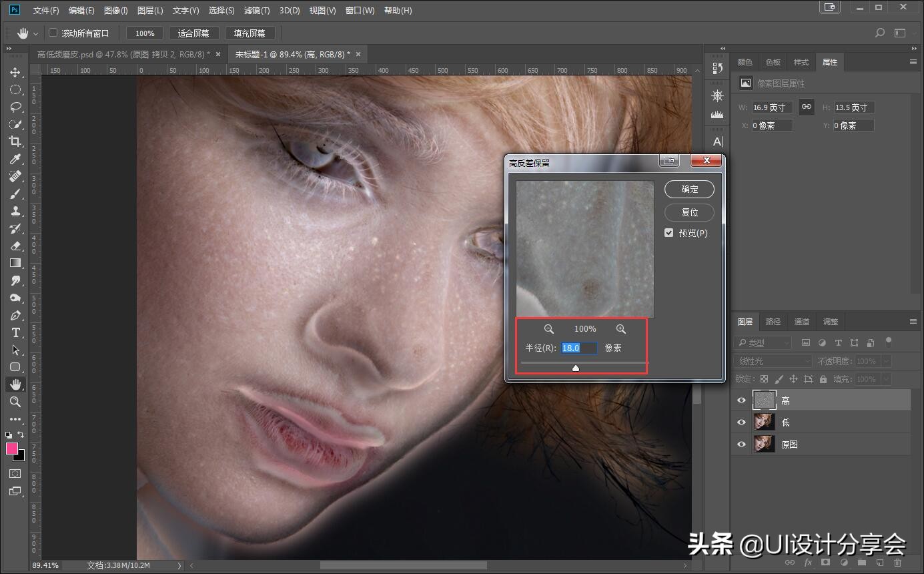Screen dimensions: 924x574
Task: Click the 确定 button in the dialog
Action: [689, 190]
